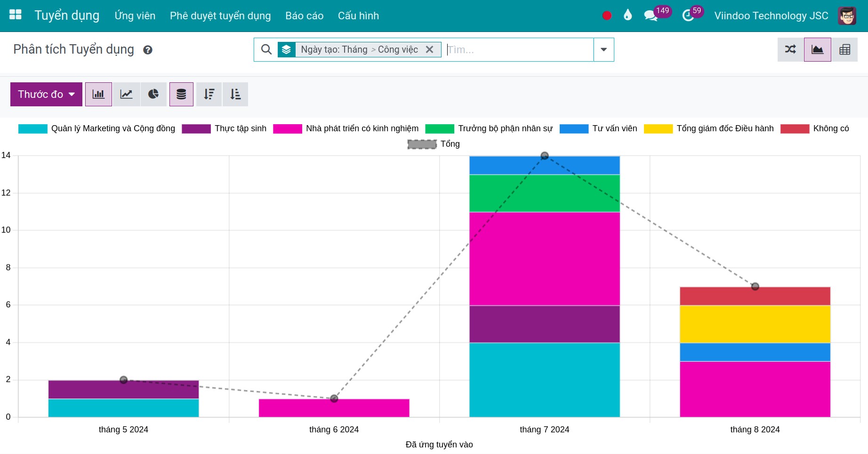The height and width of the screenshot is (454, 868).
Task: Open the apps grid menu icon
Action: [x=16, y=15]
